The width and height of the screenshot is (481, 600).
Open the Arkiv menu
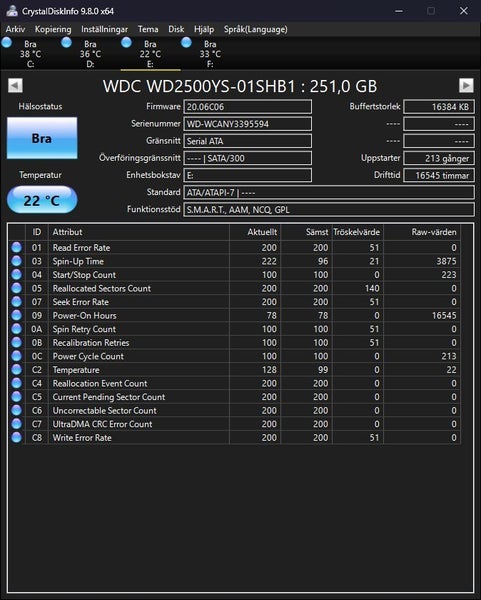click(x=15, y=29)
